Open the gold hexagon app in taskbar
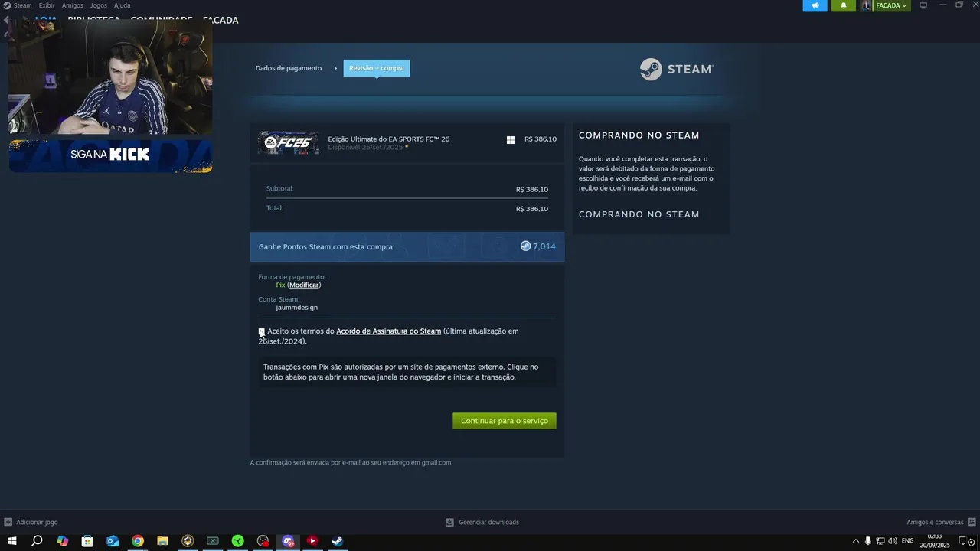This screenshot has width=980, height=551. 188,541
